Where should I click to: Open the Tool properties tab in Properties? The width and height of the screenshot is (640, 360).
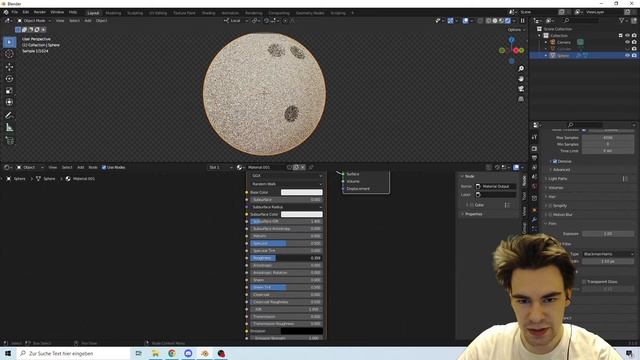click(x=534, y=137)
